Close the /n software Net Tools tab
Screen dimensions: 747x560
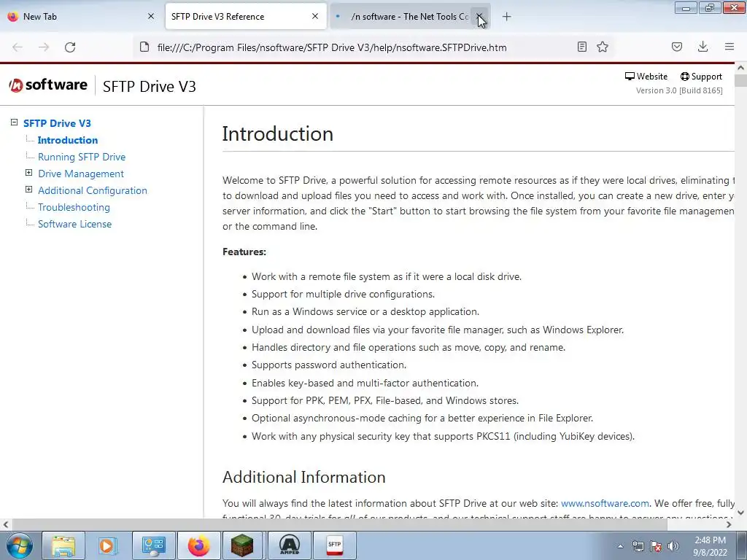click(479, 16)
